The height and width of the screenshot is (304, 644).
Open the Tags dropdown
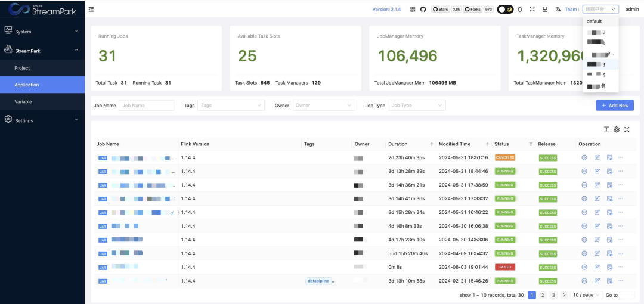click(231, 106)
